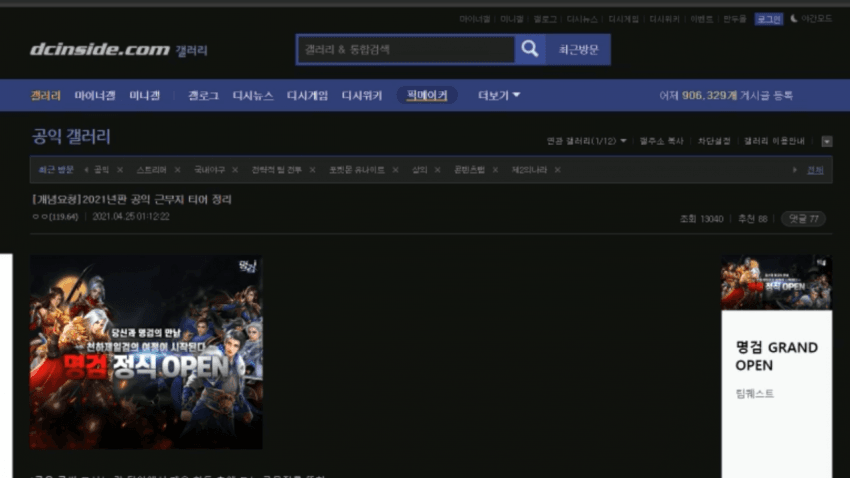Remove 전략적 팀 전투 from recent visits
850x478 pixels.
(312, 170)
